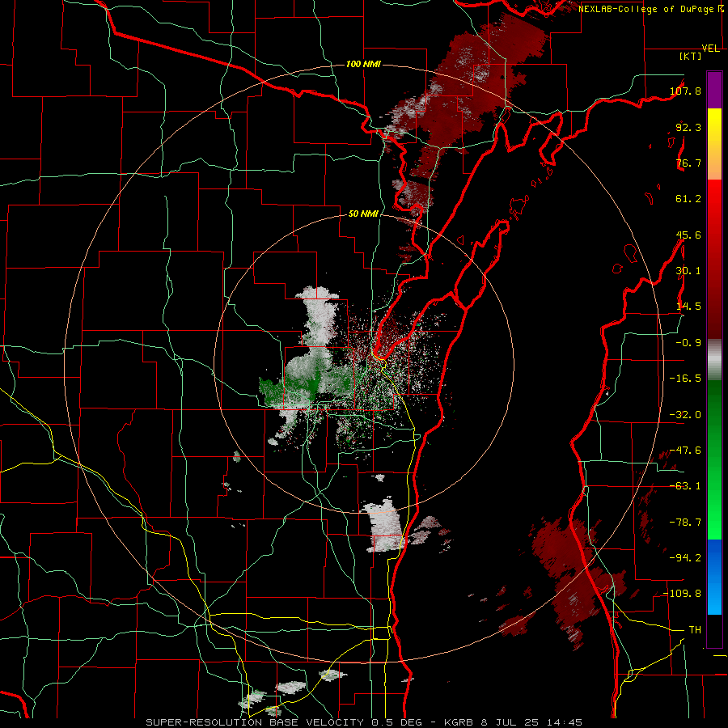Screen dimensions: 728x728
Task: Click the purple segment of the color bar
Action: 714,90
